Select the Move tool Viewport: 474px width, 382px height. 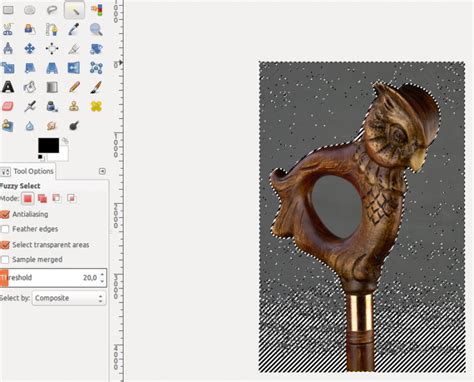pyautogui.click(x=30, y=49)
